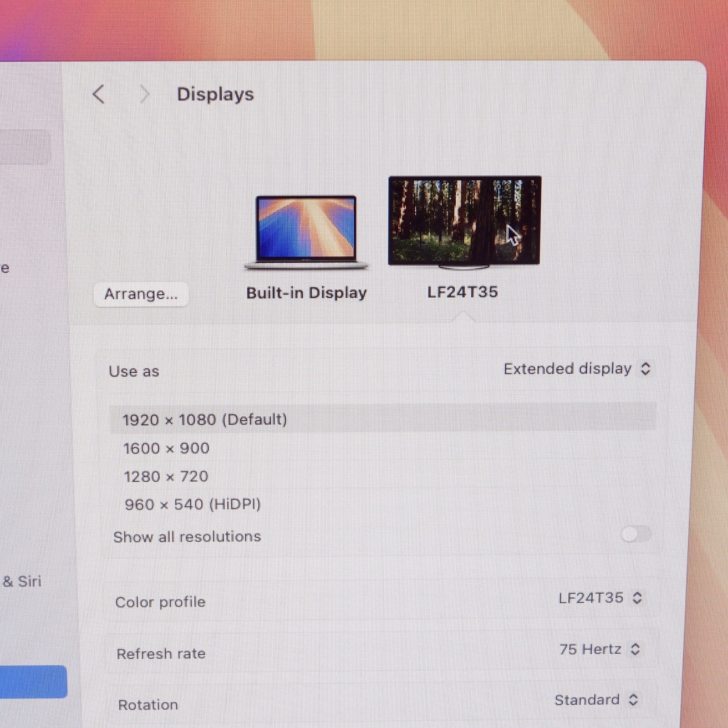Go back using the left chevron
The height and width of the screenshot is (728, 728).
98,94
